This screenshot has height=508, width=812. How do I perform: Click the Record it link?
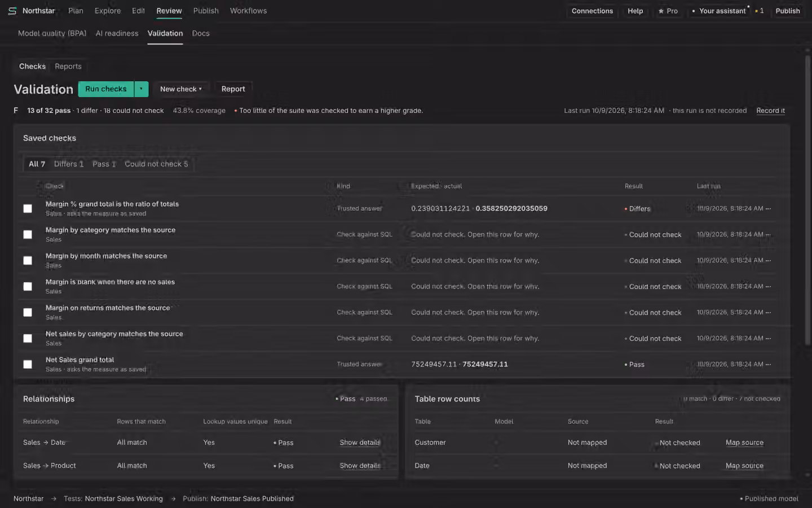pos(770,111)
